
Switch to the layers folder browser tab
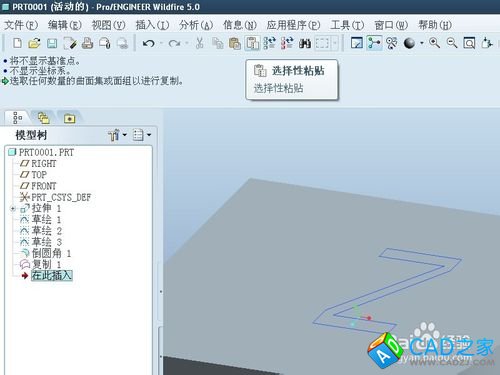click(44, 118)
